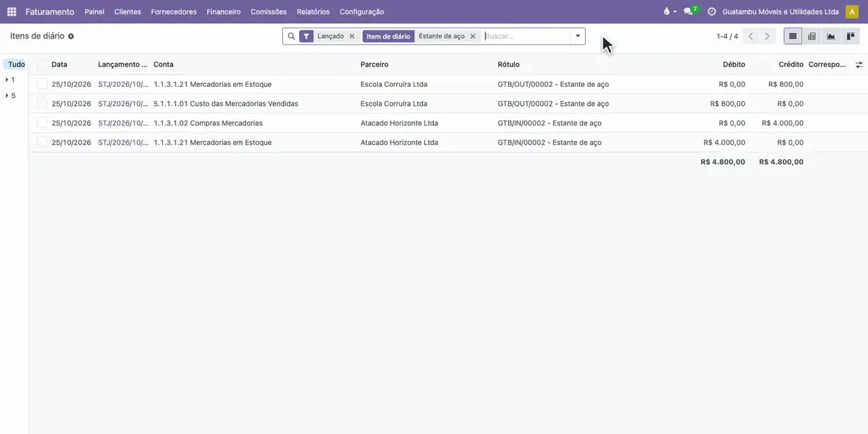Go to the next page of records
This screenshot has width=868, height=434.
point(767,37)
